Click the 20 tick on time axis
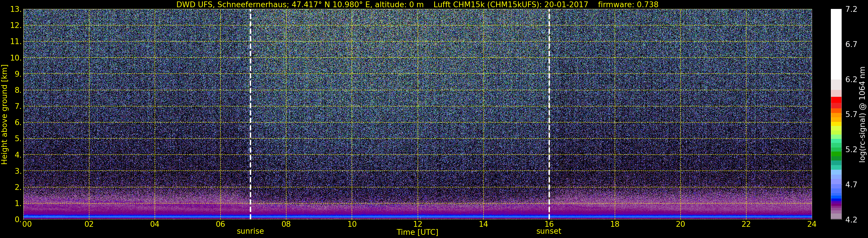868x238 pixels. point(680,224)
